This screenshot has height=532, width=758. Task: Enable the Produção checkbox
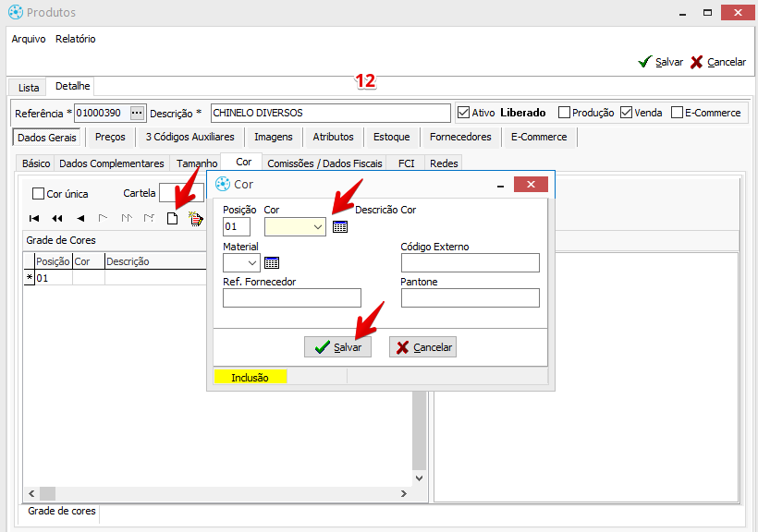click(564, 113)
